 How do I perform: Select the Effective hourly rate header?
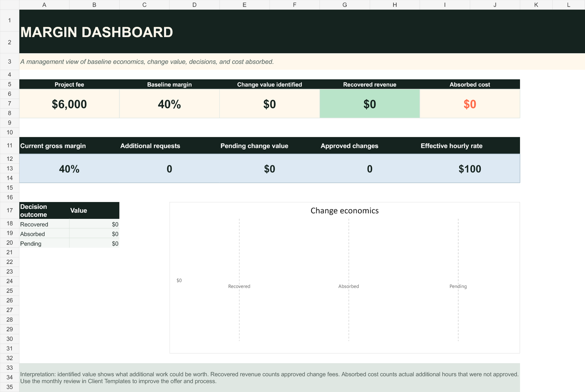pyautogui.click(x=470, y=146)
